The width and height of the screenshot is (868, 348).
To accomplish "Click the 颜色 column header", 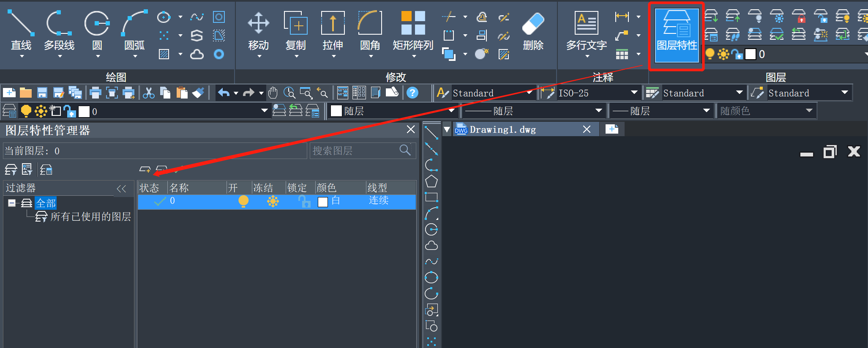I will [340, 188].
